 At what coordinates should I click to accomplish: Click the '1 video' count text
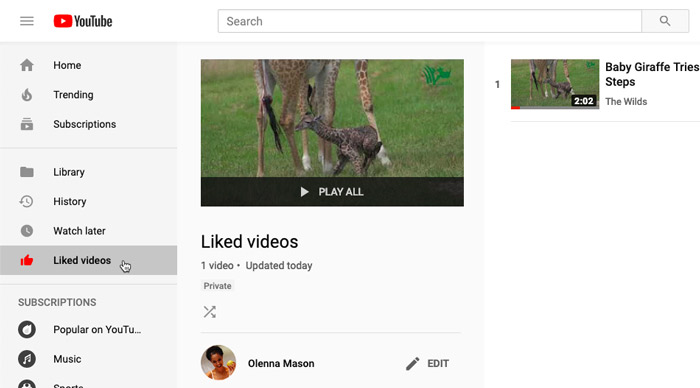(217, 266)
